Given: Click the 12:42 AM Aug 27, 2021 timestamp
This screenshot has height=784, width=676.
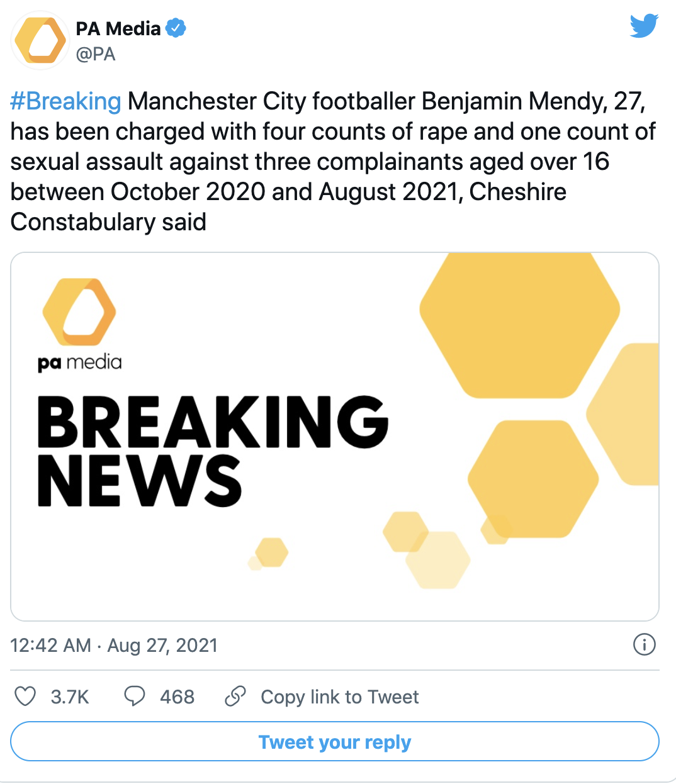Looking at the screenshot, I should pos(114,646).
